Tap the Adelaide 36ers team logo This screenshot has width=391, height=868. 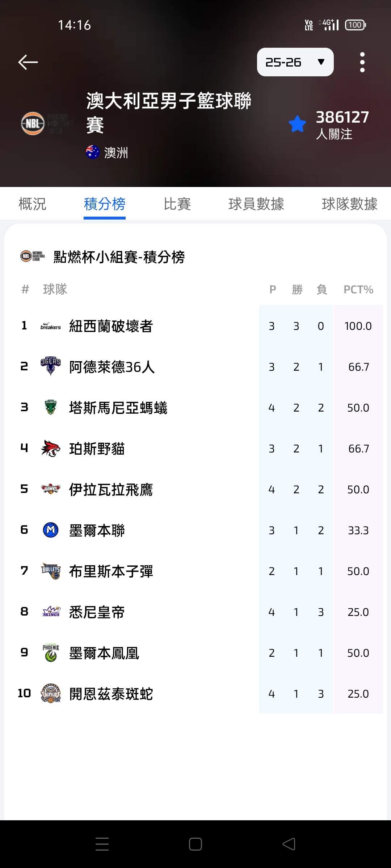pos(51,367)
